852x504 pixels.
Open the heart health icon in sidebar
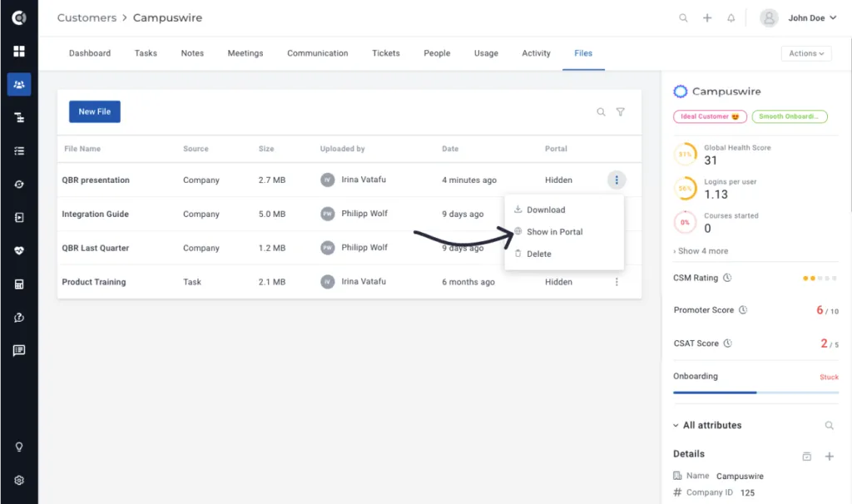click(x=19, y=250)
